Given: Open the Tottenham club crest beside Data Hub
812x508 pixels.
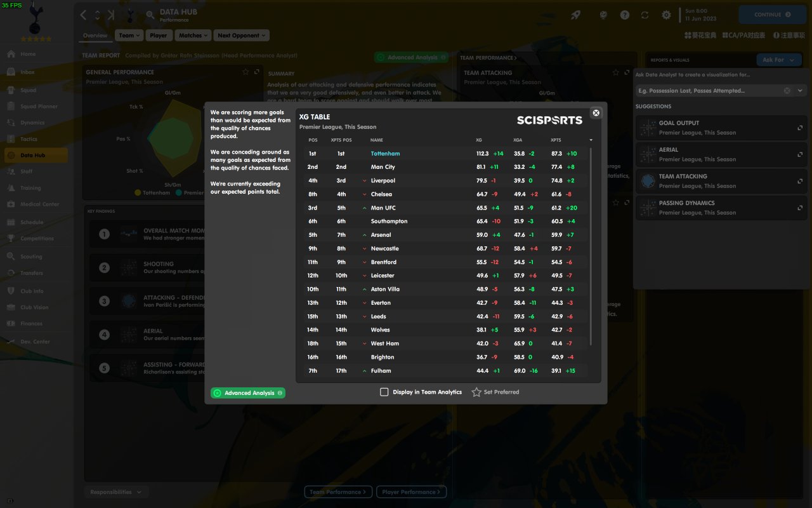Looking at the screenshot, I should (x=131, y=15).
